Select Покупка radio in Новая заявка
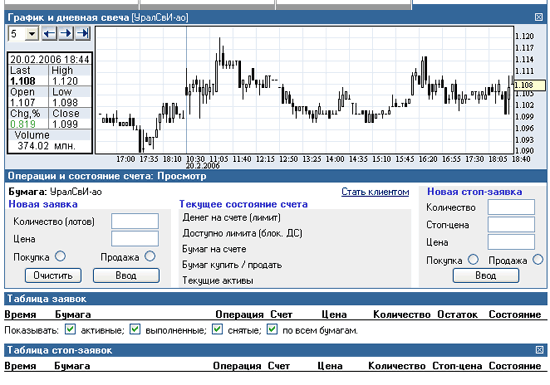This screenshot has height=385, width=550. (x=60, y=256)
